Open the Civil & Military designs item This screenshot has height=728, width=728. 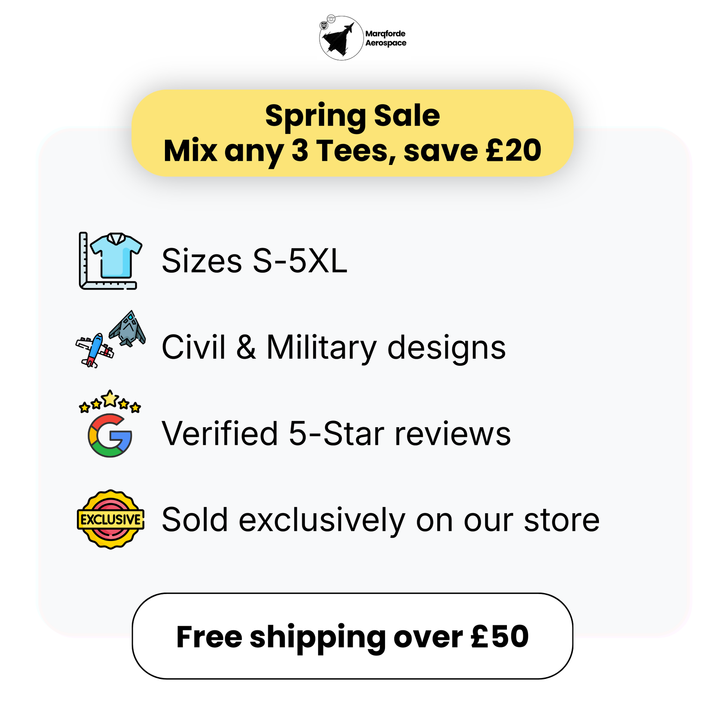pyautogui.click(x=333, y=347)
